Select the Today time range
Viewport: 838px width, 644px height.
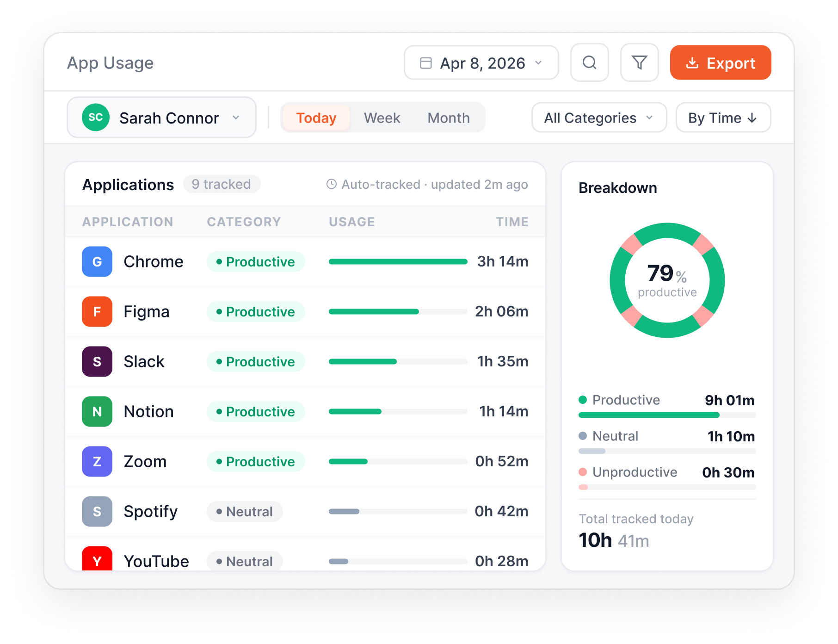click(316, 118)
